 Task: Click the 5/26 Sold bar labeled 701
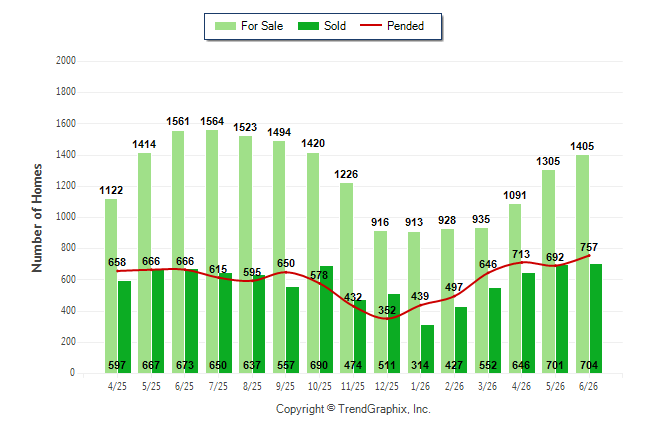click(x=562, y=319)
